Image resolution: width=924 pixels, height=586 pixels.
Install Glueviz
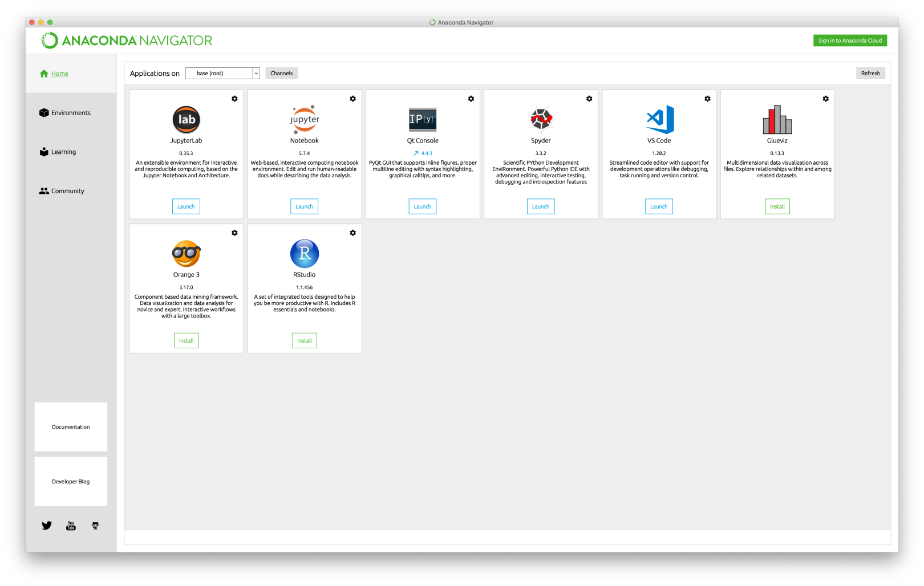click(777, 206)
